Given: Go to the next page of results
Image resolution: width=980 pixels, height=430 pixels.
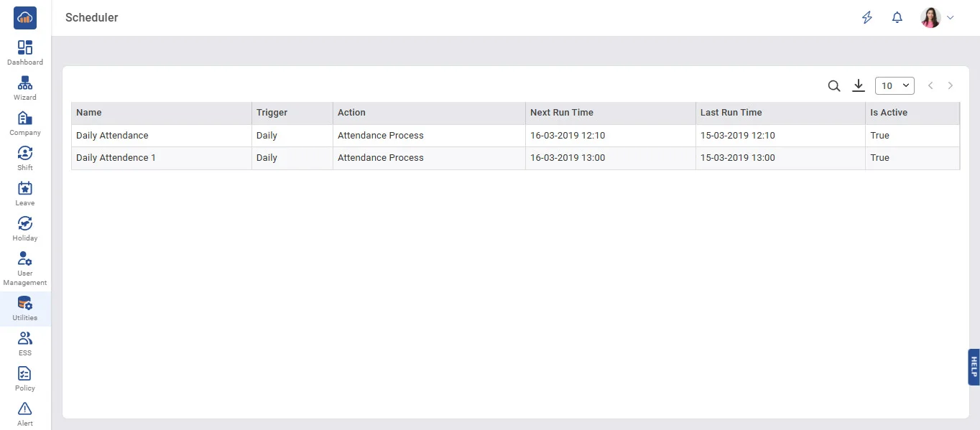Looking at the screenshot, I should [951, 86].
